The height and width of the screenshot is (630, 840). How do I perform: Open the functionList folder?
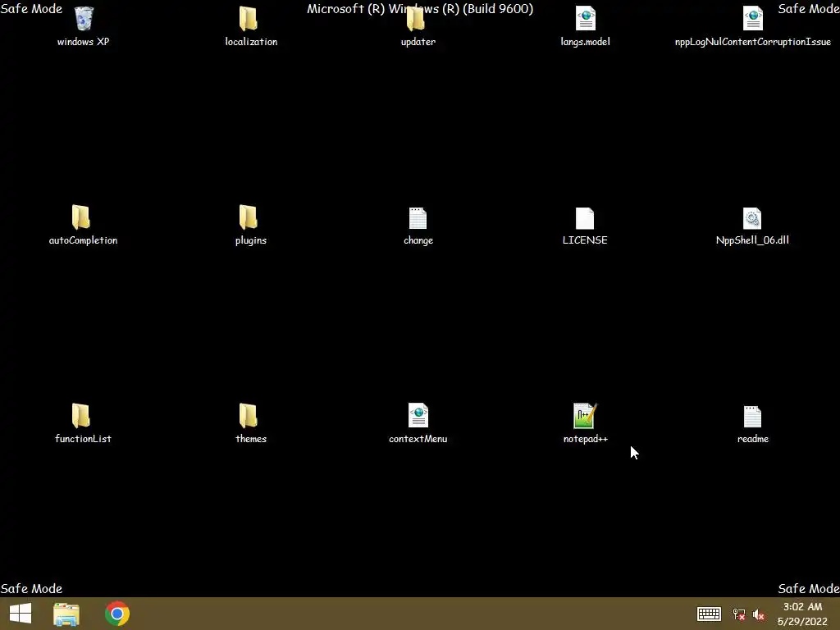click(81, 416)
